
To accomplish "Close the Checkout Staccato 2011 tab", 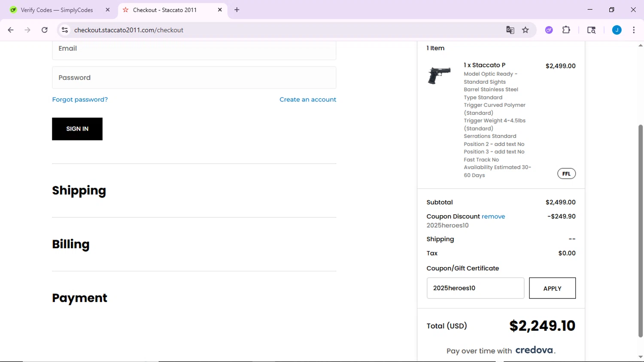I will point(220,10).
